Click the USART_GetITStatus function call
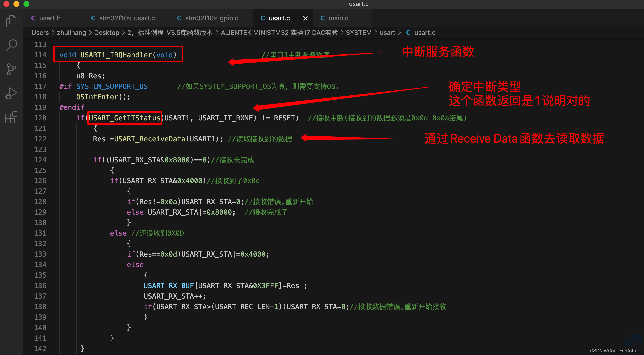This screenshot has height=355, width=644. 124,118
